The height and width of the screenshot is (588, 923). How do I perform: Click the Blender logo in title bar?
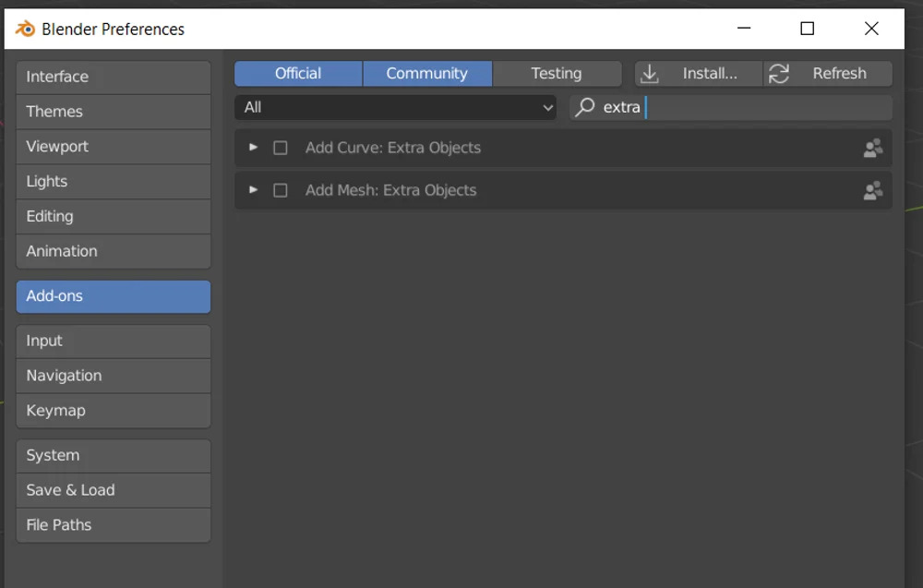coord(26,29)
